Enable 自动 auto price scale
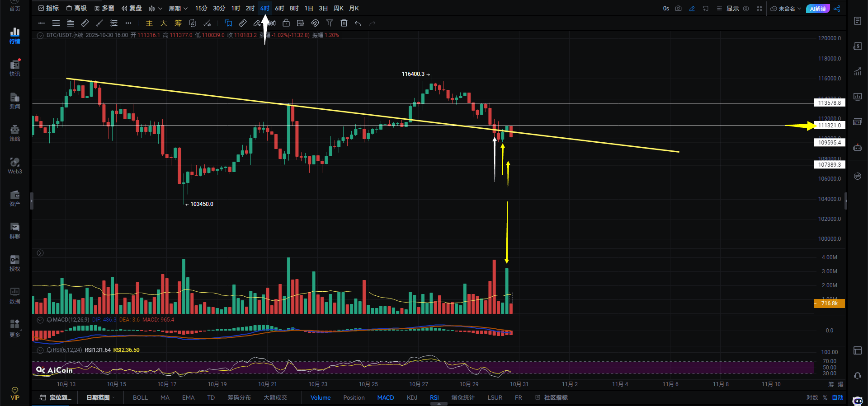This screenshot has width=868, height=406. point(838,397)
